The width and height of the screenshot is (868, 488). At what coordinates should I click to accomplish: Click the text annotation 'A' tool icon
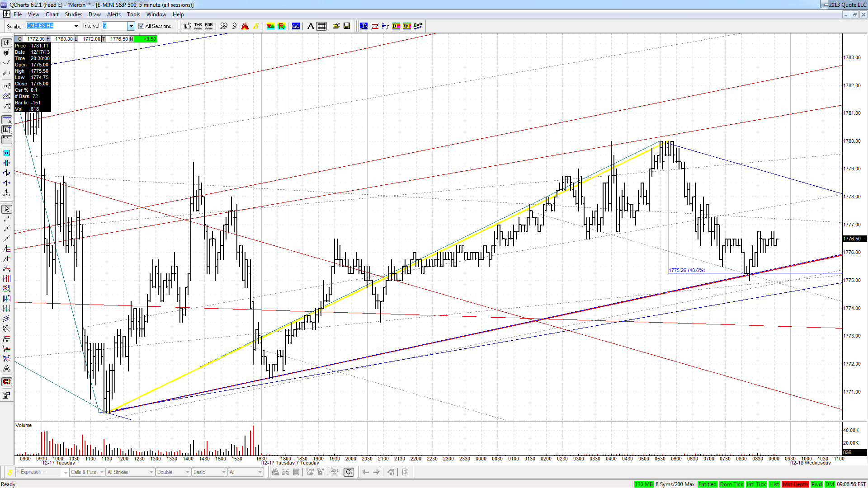pyautogui.click(x=311, y=26)
